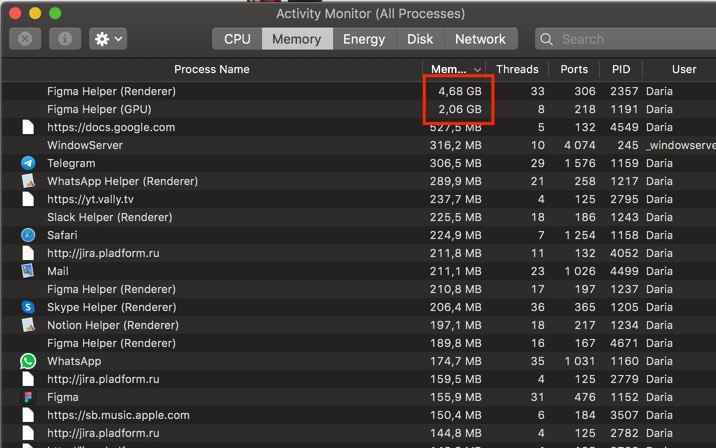
Task: Sort by the Process Name column header
Action: (211, 69)
